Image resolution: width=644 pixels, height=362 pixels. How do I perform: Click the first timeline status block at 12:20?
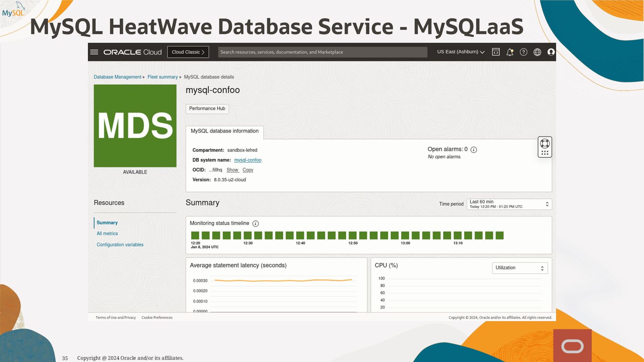[x=195, y=235]
